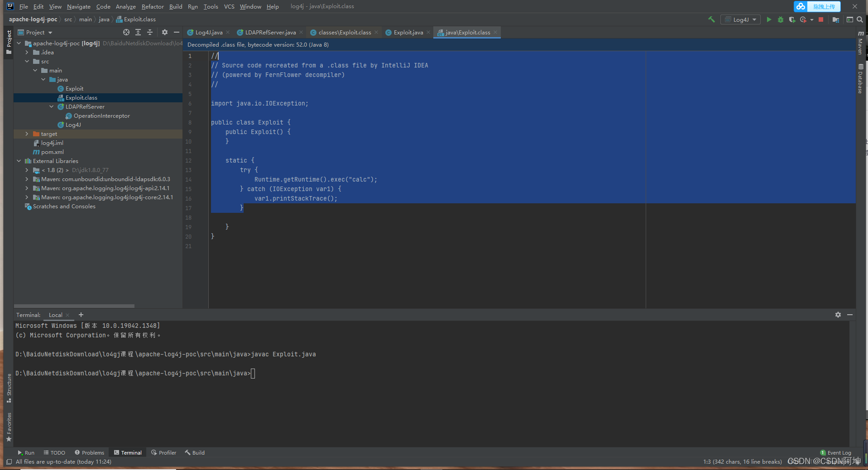Open the TODO tool window
The height and width of the screenshot is (470, 868).
(54, 453)
